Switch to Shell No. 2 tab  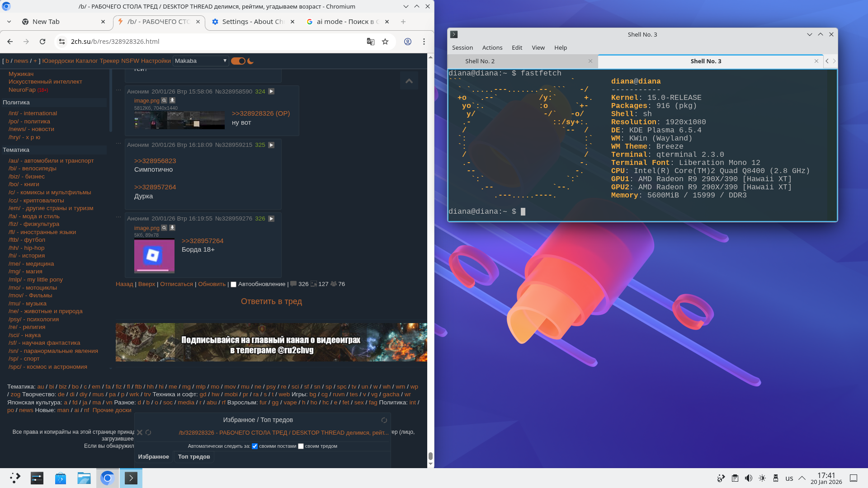pos(480,61)
